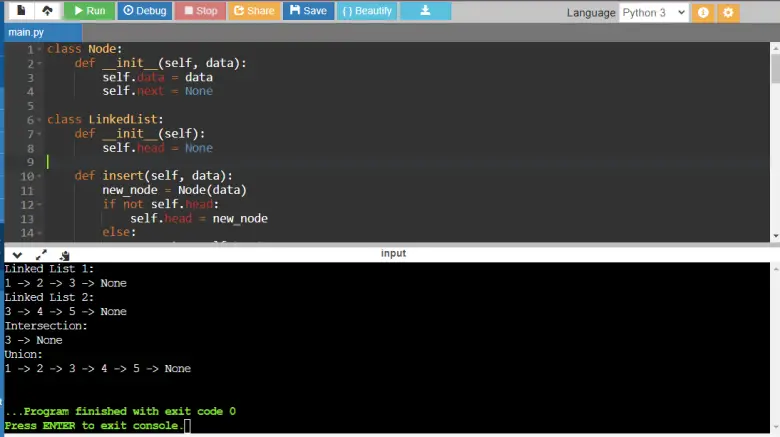This screenshot has width=780, height=437.
Task: Open the orange info icon beside Language
Action: pyautogui.click(x=703, y=13)
